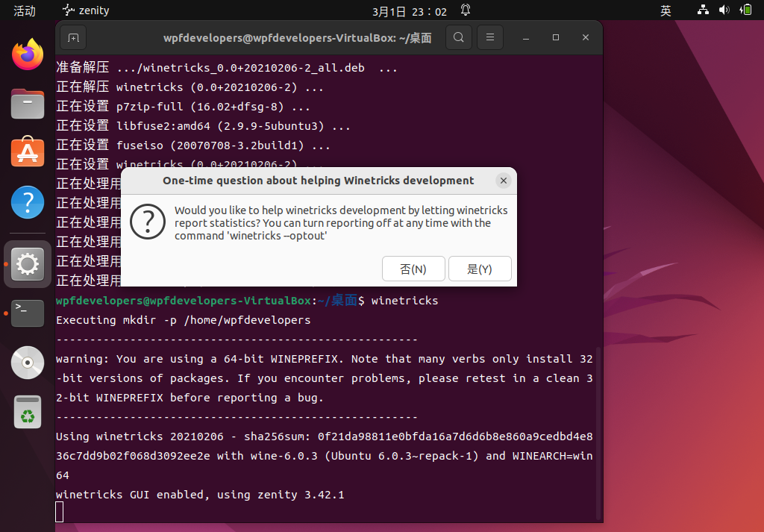Viewport: 764px width, 532px height.
Task: Open the terminal hamburger menu
Action: point(490,37)
